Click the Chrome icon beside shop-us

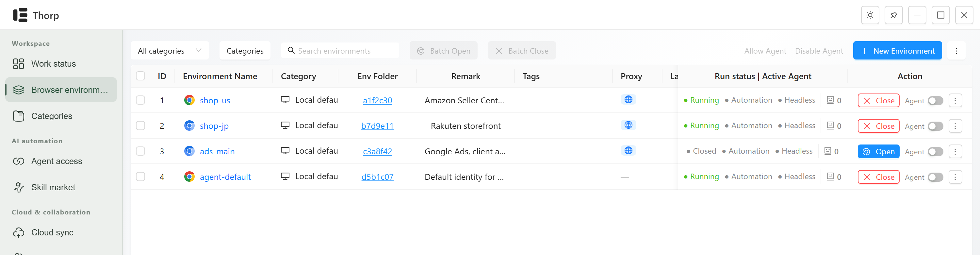pos(189,100)
